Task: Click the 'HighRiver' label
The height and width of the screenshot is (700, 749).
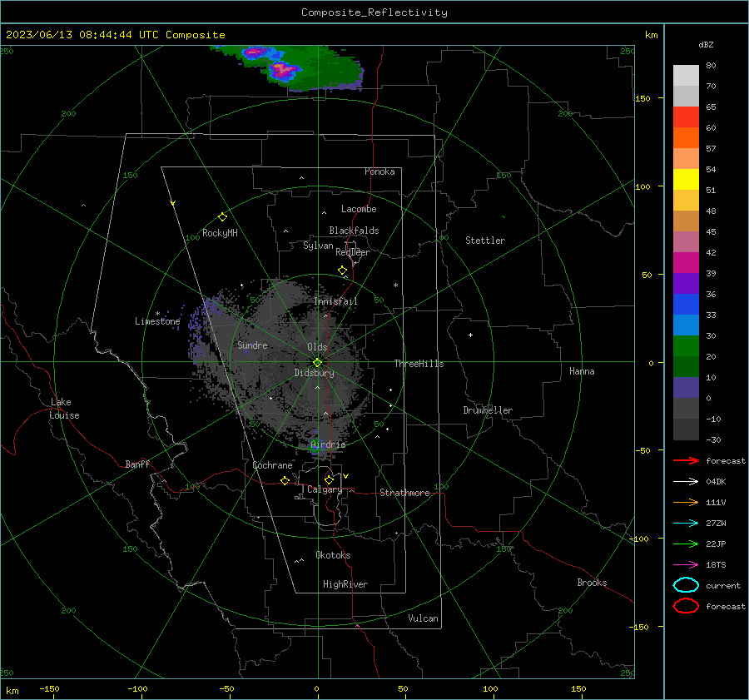Action: pyautogui.click(x=345, y=584)
